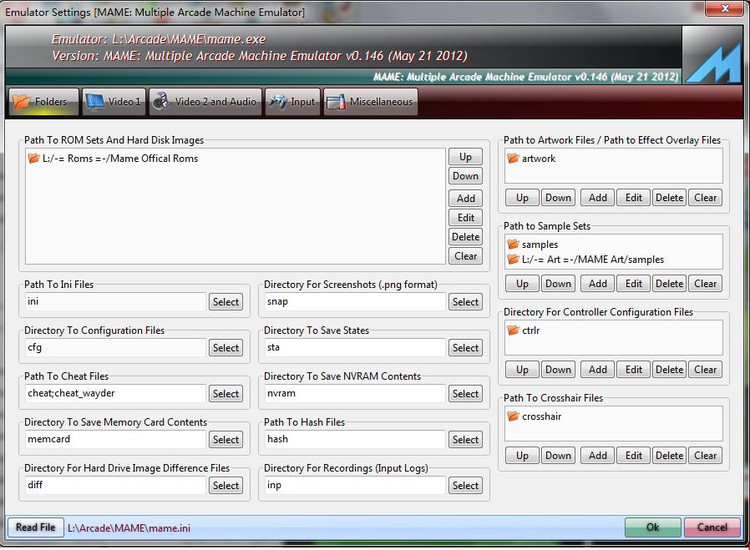Click the ctrlr folder icon
Screen dimensions: 750x550
click(513, 330)
